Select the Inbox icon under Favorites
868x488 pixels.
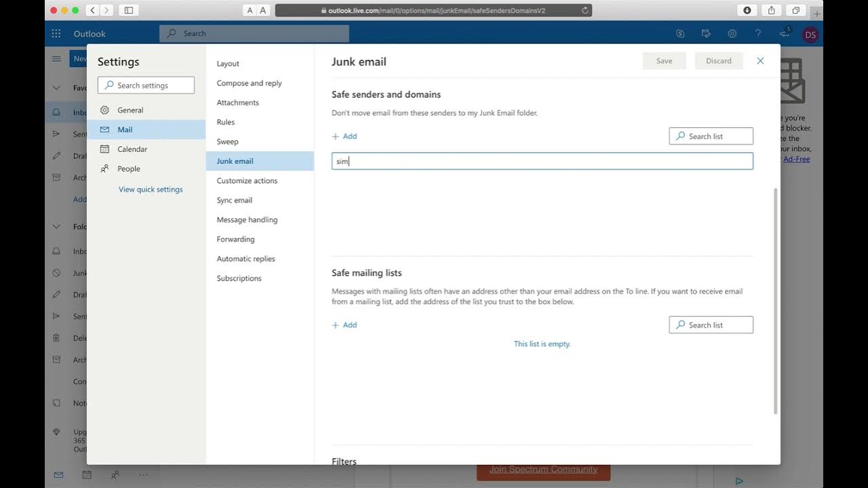[x=57, y=113]
